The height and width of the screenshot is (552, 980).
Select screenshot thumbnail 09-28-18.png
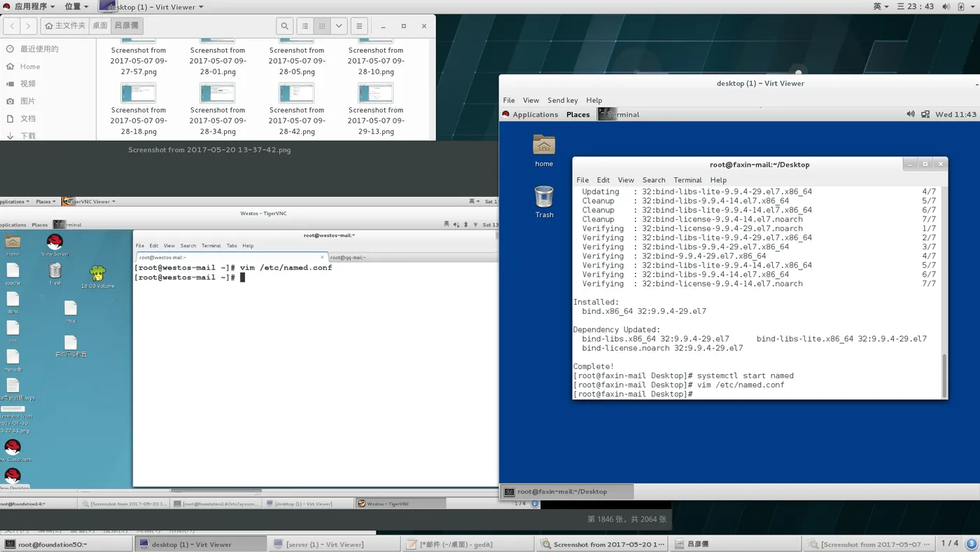point(139,92)
